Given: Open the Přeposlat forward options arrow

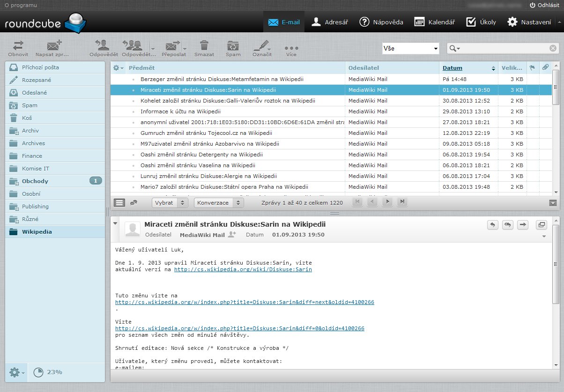Looking at the screenshot, I should coord(185,48).
